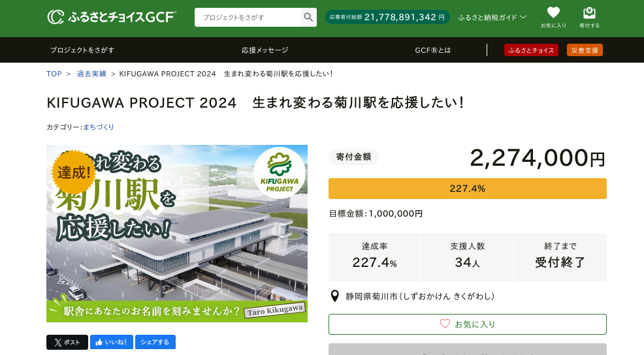Click the 寄付する donate icon
The image size is (644, 355).
coord(588,18)
